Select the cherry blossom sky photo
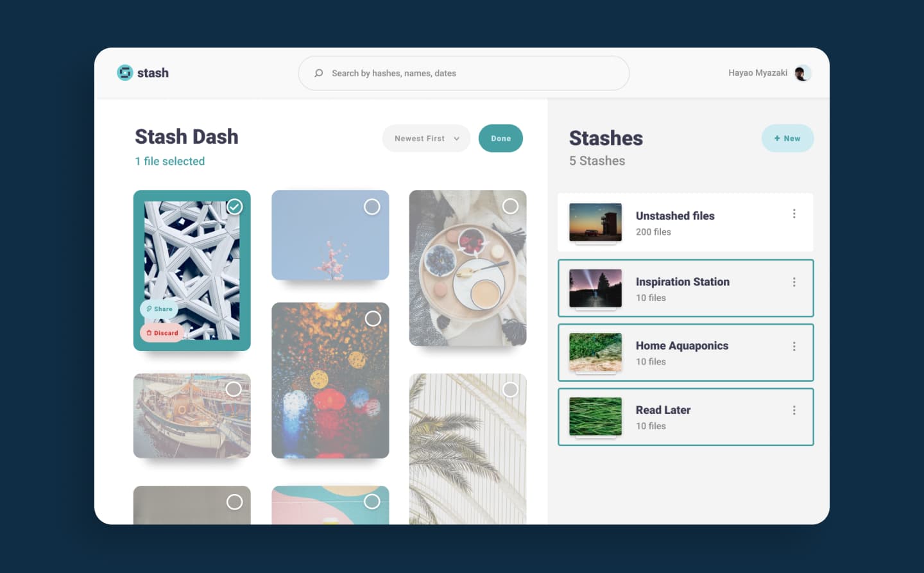This screenshot has width=924, height=573. click(372, 207)
